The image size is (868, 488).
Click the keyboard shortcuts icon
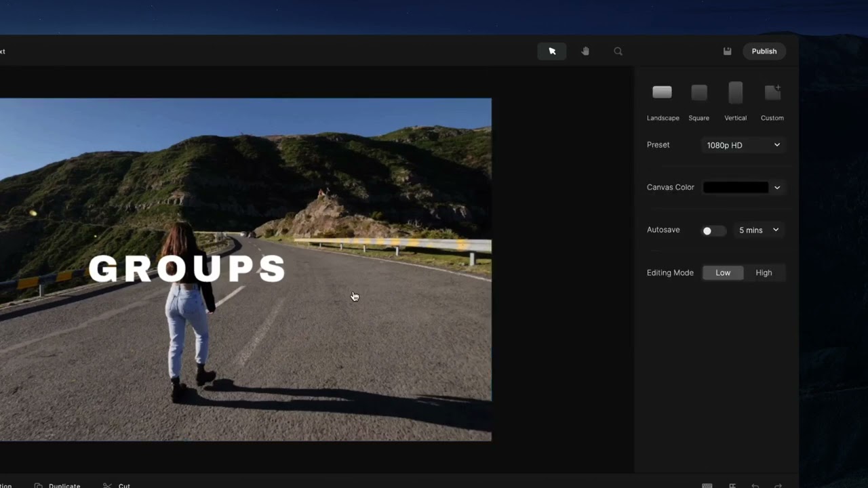707,485
